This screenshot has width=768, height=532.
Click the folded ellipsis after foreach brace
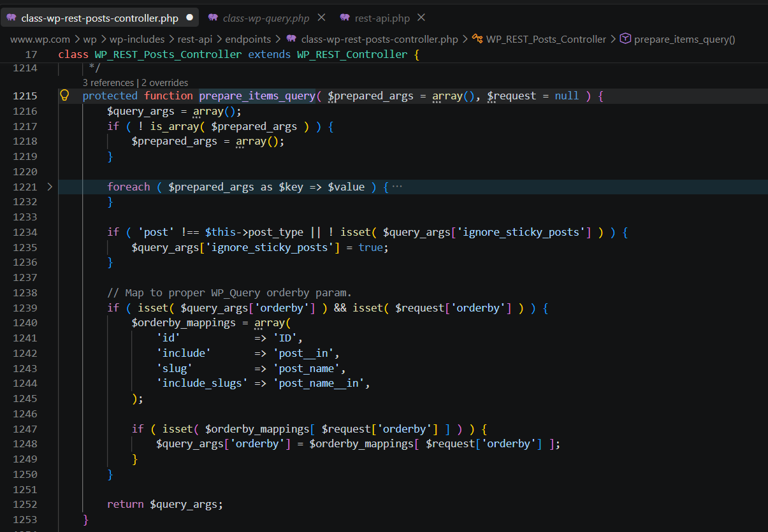(397, 187)
